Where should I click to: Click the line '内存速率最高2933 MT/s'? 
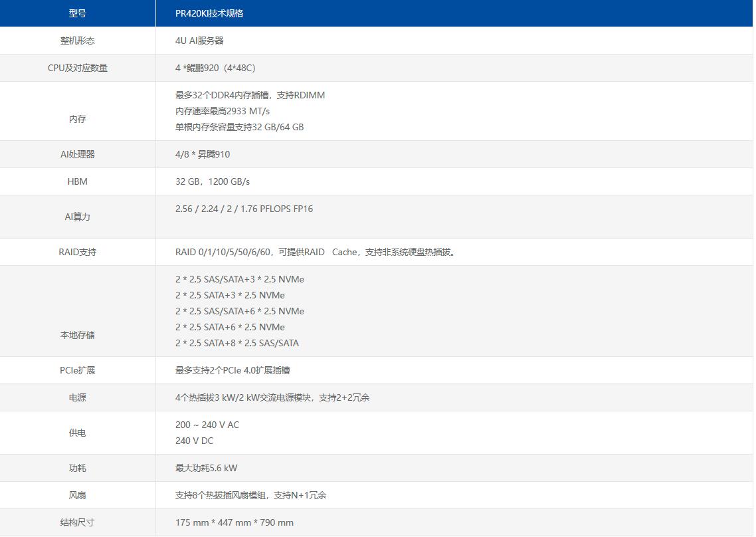point(223,111)
